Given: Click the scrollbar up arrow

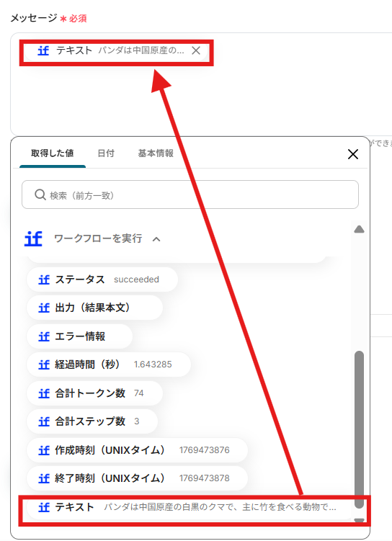Looking at the screenshot, I should click(x=360, y=229).
